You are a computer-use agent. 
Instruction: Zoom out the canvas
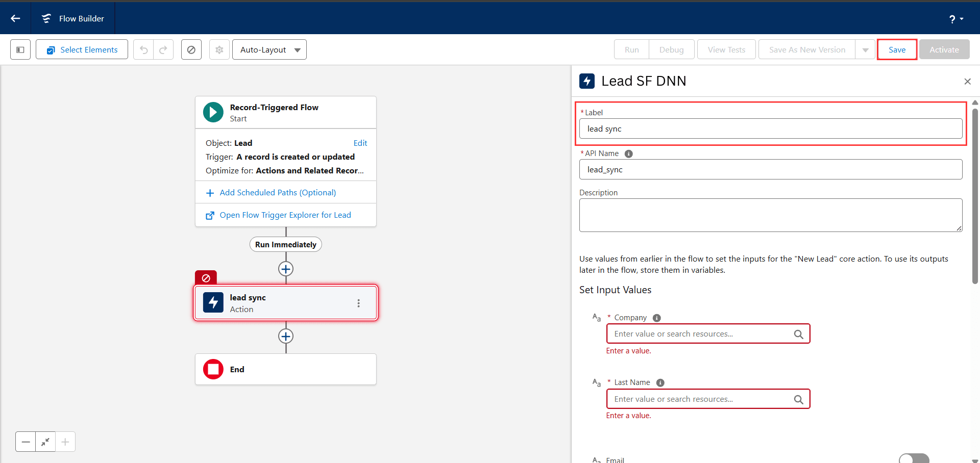pos(26,442)
